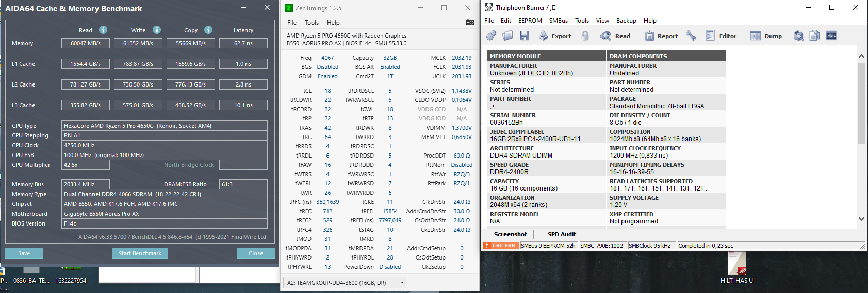Switch to SPD Audit tab

[562, 234]
